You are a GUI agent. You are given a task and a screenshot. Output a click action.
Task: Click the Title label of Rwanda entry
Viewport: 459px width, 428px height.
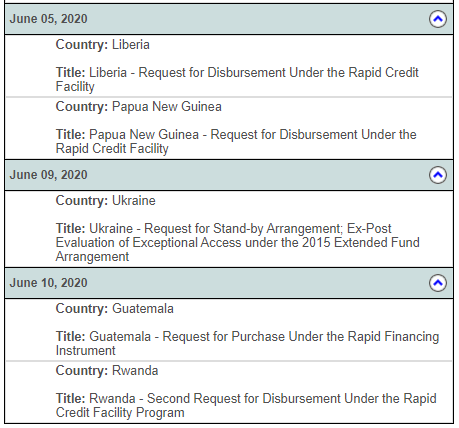(x=71, y=398)
